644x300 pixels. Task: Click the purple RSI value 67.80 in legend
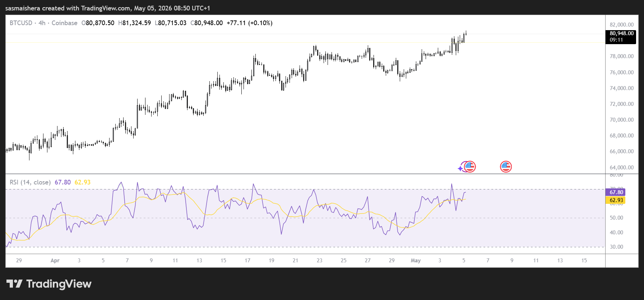[62, 182]
